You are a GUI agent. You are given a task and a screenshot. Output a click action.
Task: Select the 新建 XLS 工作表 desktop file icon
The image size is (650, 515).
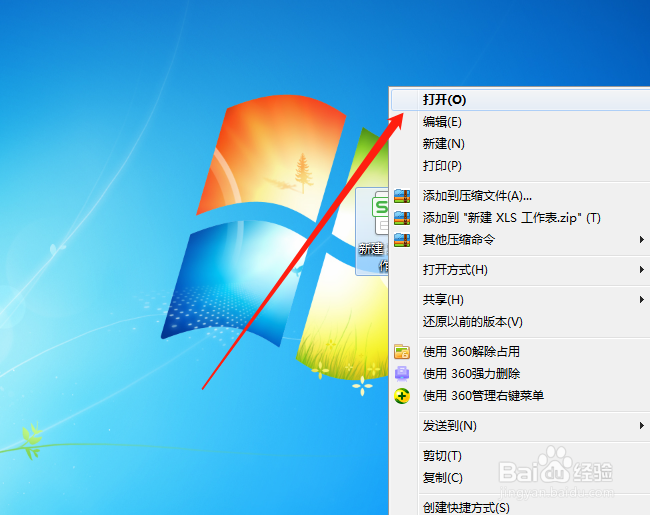pos(373,231)
